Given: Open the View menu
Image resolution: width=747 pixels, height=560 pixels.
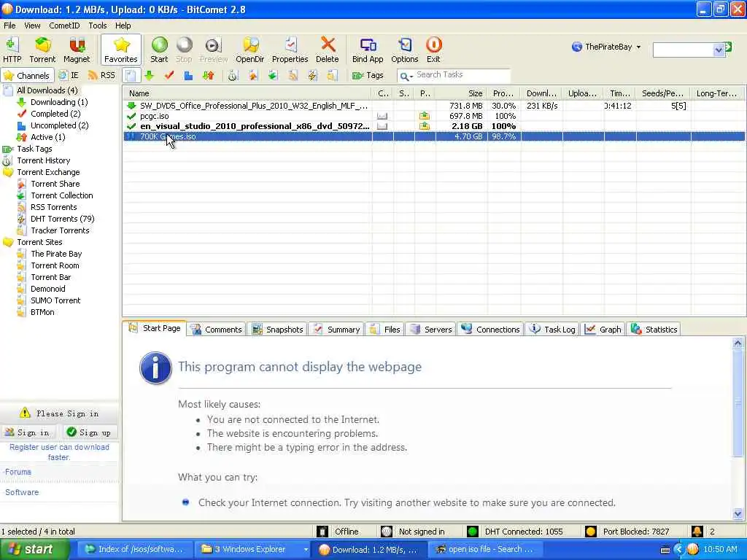Looking at the screenshot, I should [x=32, y=26].
